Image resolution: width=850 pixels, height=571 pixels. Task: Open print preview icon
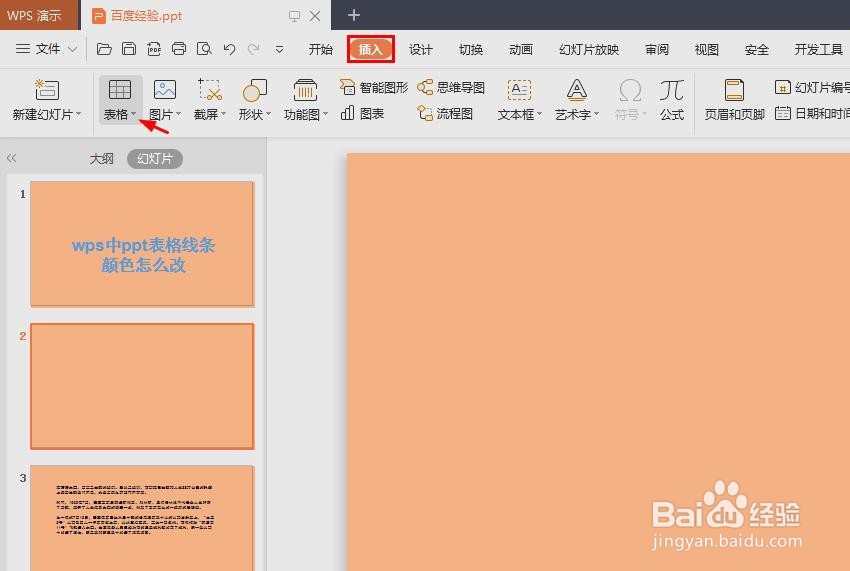[x=204, y=49]
